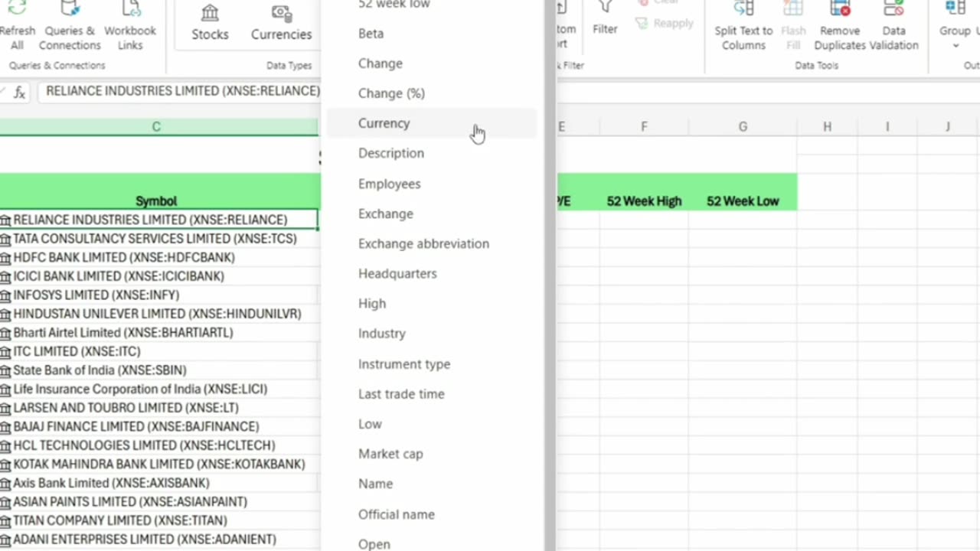Click the Flash Fill icon

(x=793, y=9)
